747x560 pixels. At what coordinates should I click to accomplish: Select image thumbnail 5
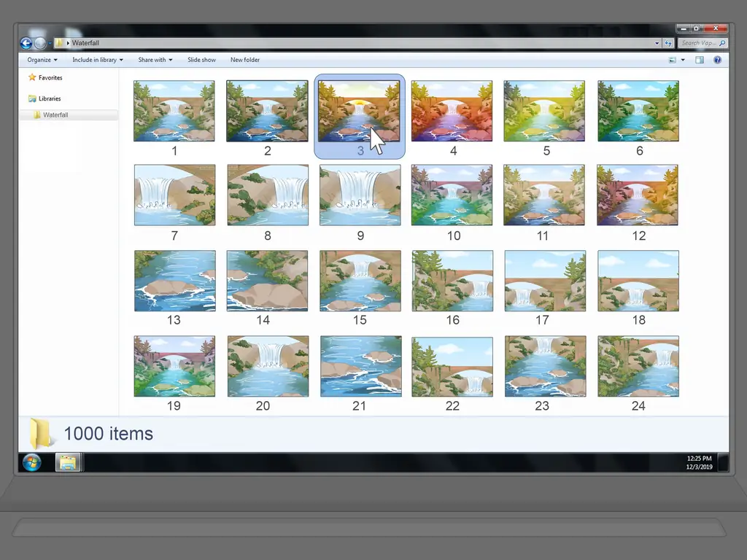(544, 111)
